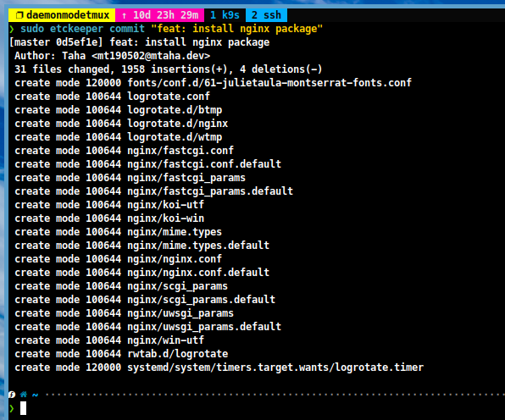Switch to tmux window 2 ssh
This screenshot has width=505, height=420.
pyautogui.click(x=266, y=15)
